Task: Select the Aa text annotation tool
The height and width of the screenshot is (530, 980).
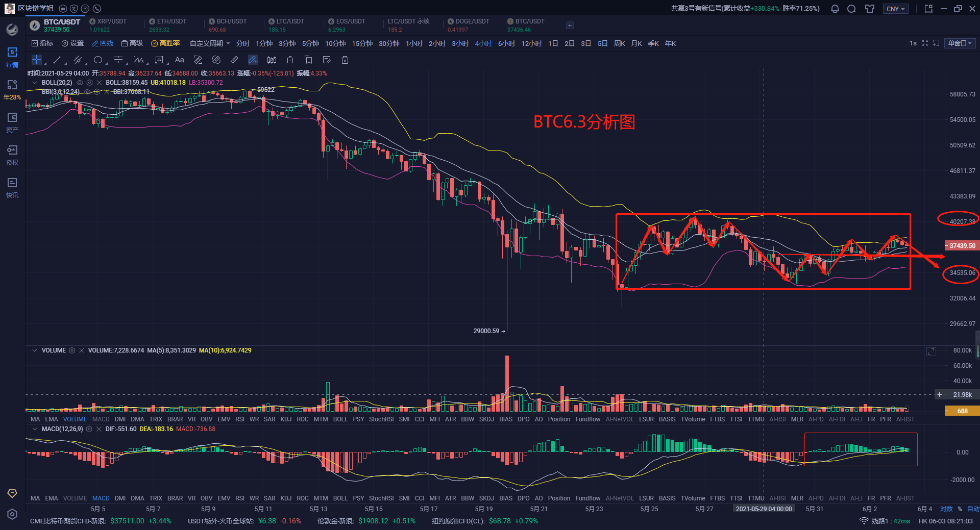Action: 180,60
